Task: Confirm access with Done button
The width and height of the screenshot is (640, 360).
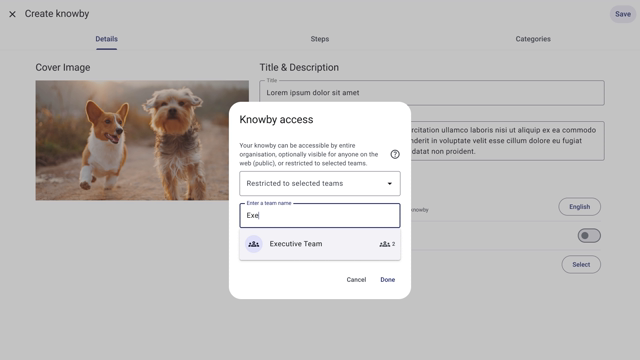Action: click(x=387, y=280)
